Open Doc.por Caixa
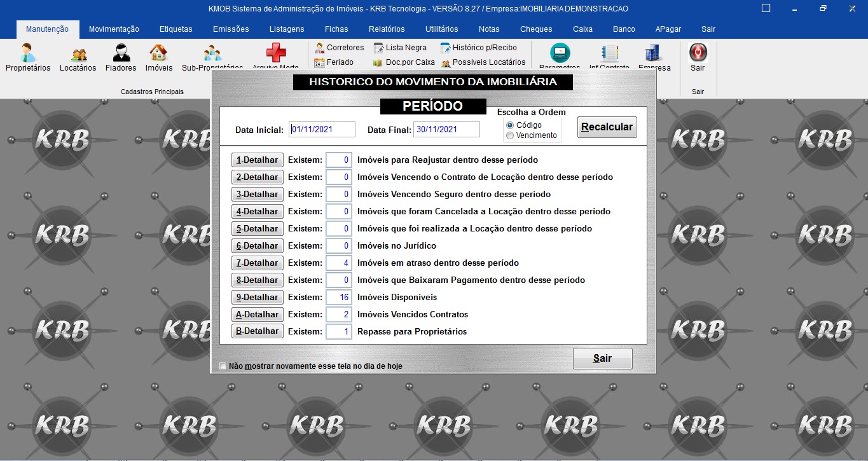 pyautogui.click(x=404, y=62)
